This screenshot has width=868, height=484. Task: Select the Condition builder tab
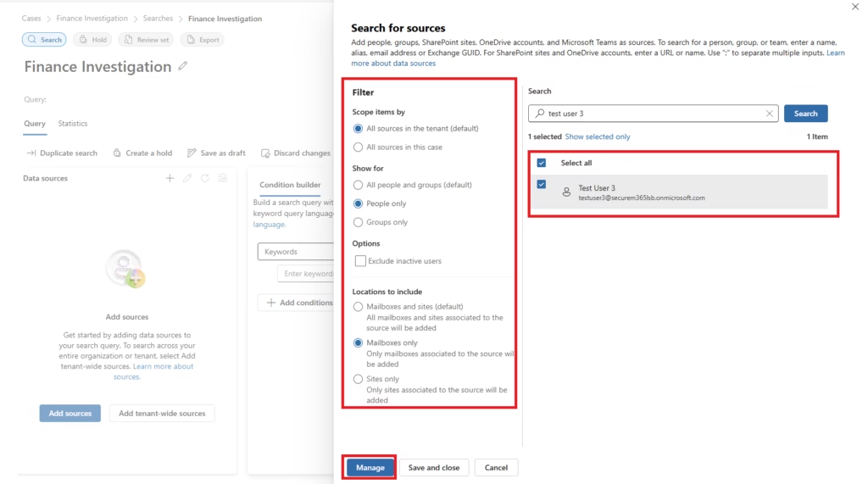(x=290, y=185)
